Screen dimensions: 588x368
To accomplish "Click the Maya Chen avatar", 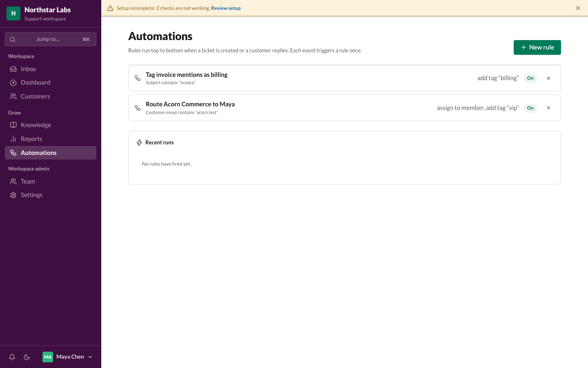I will [48, 357].
